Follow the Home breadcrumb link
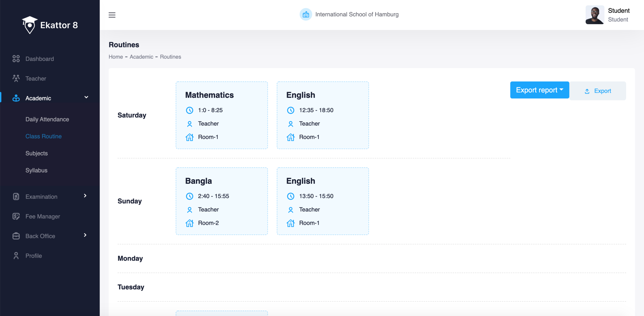Viewport: 644px width, 316px height. pos(116,57)
